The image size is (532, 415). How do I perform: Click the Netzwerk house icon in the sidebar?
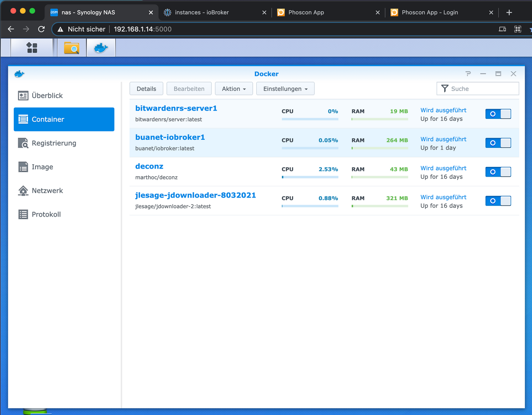(23, 190)
